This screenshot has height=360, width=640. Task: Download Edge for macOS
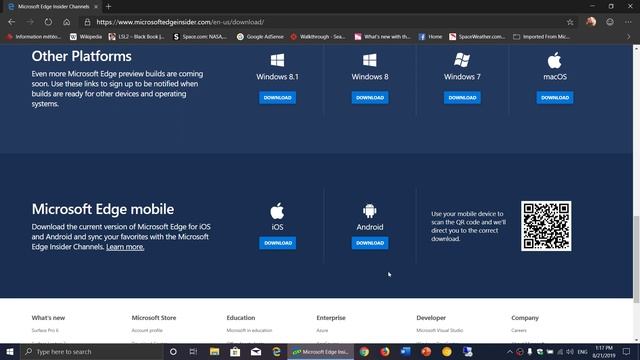click(x=555, y=98)
